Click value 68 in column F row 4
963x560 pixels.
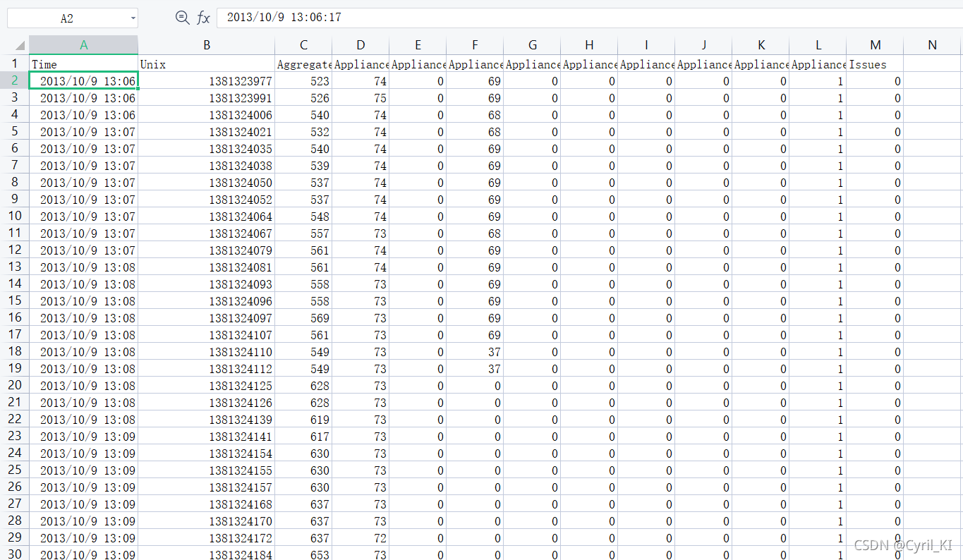click(475, 115)
